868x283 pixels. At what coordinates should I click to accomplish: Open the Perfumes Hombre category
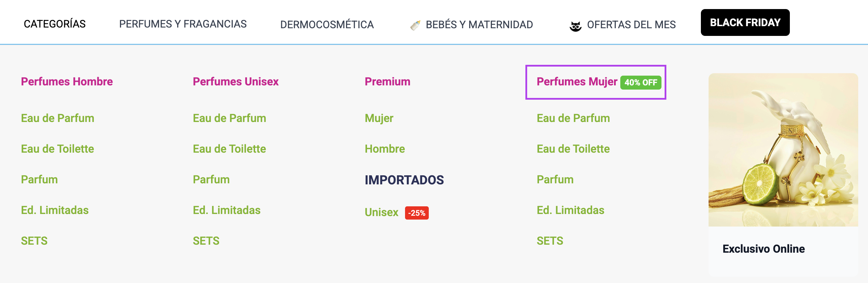tap(67, 82)
